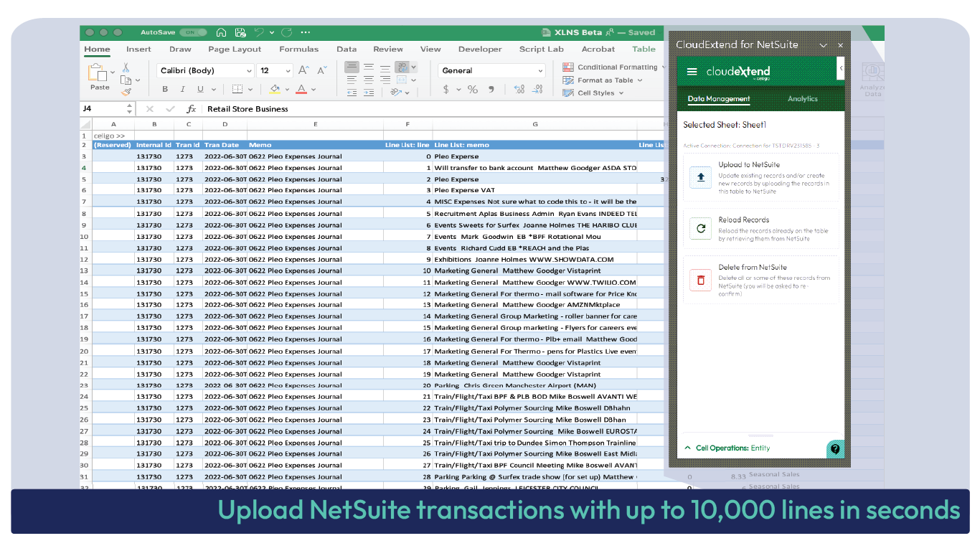
Task: Open the Home icon in title bar
Action: click(221, 32)
